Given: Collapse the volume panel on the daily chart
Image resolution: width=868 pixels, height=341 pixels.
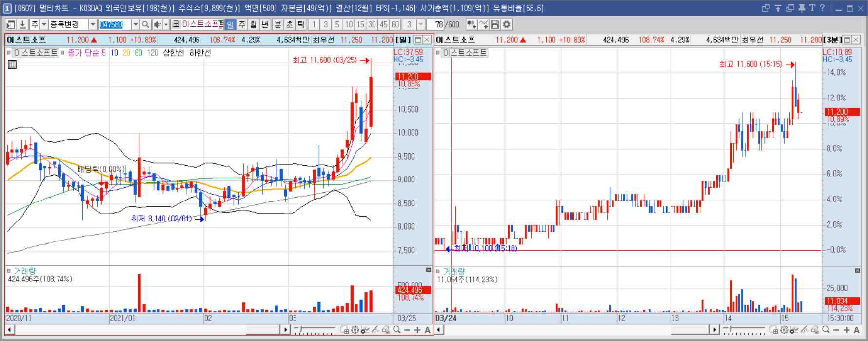Looking at the screenshot, I should (x=428, y=270).
